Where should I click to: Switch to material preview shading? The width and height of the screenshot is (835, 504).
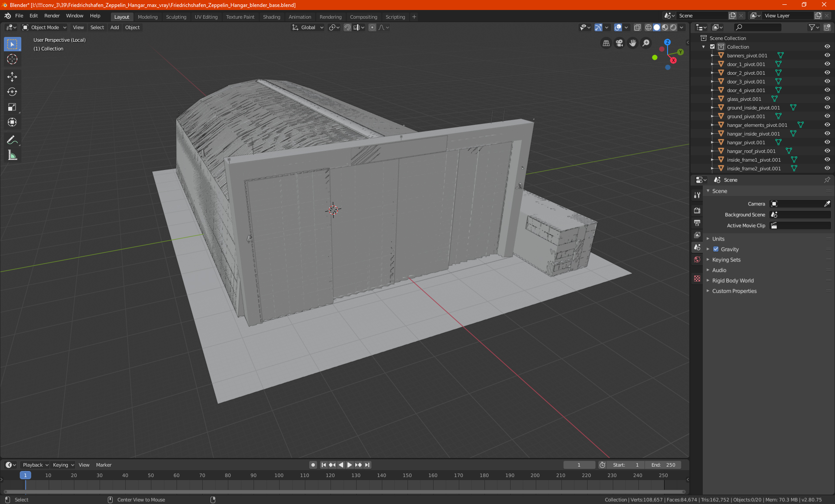[x=665, y=27]
